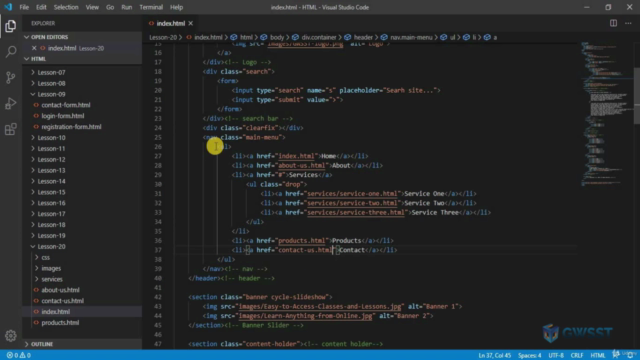
Task: Open the Run and Debug view
Action: [11, 103]
